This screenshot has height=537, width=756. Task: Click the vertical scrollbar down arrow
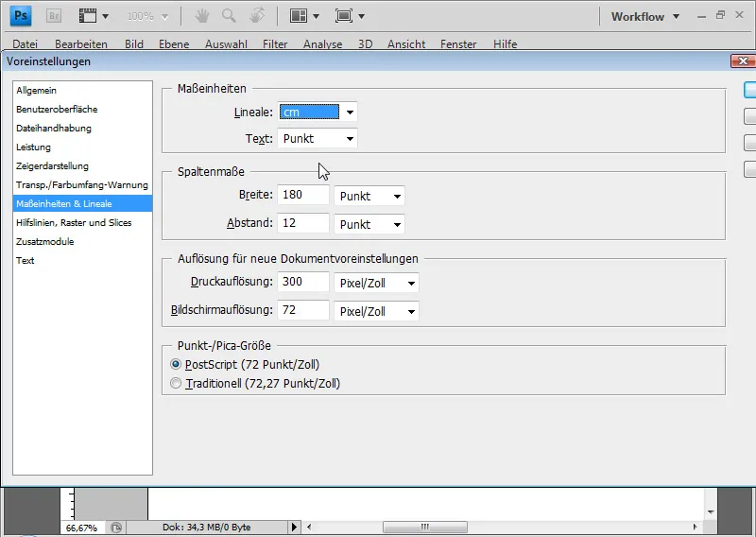click(711, 511)
